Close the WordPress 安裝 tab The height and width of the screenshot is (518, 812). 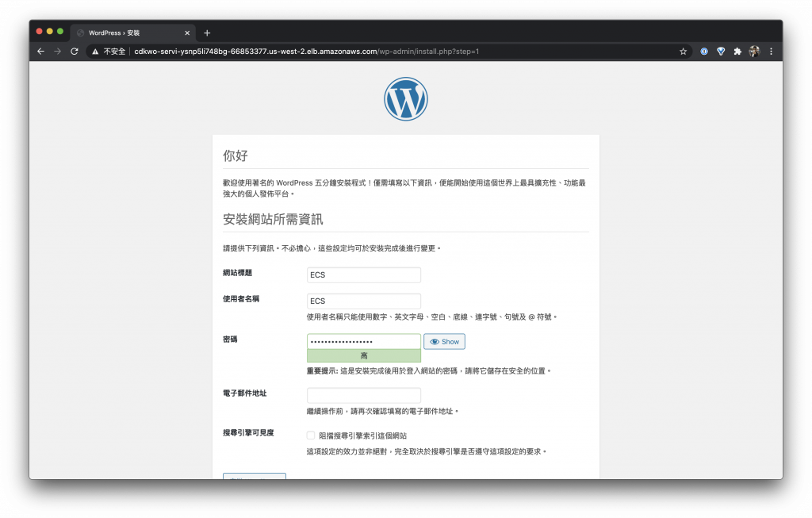point(187,33)
